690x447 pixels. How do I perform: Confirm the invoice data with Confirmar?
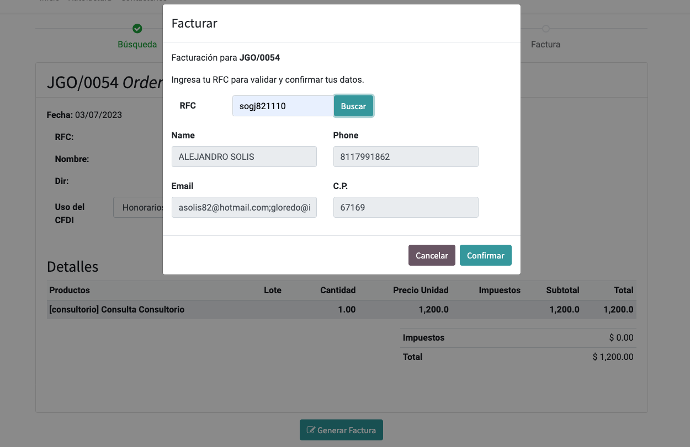pyautogui.click(x=485, y=256)
